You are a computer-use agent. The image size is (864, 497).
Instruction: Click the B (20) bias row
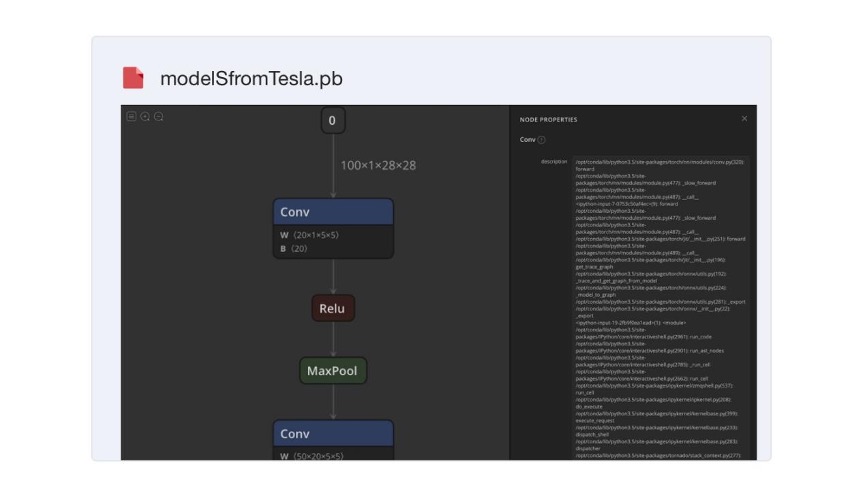pyautogui.click(x=333, y=248)
